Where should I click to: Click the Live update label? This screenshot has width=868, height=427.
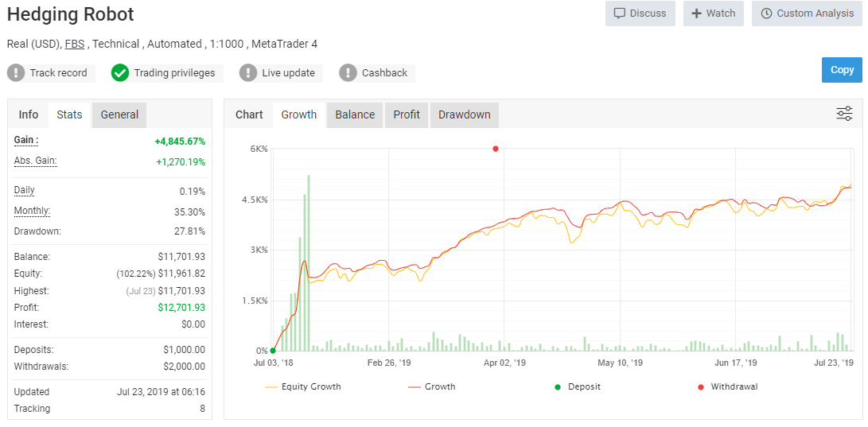click(289, 72)
